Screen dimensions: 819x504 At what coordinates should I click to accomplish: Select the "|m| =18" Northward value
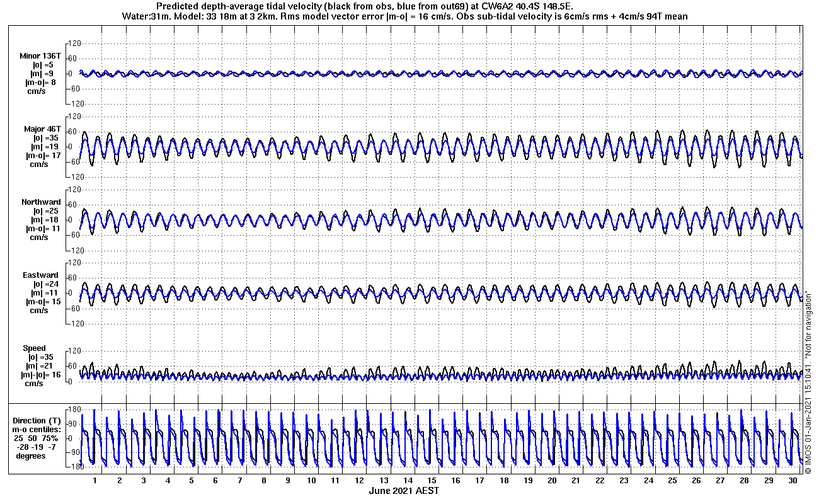pos(46,219)
